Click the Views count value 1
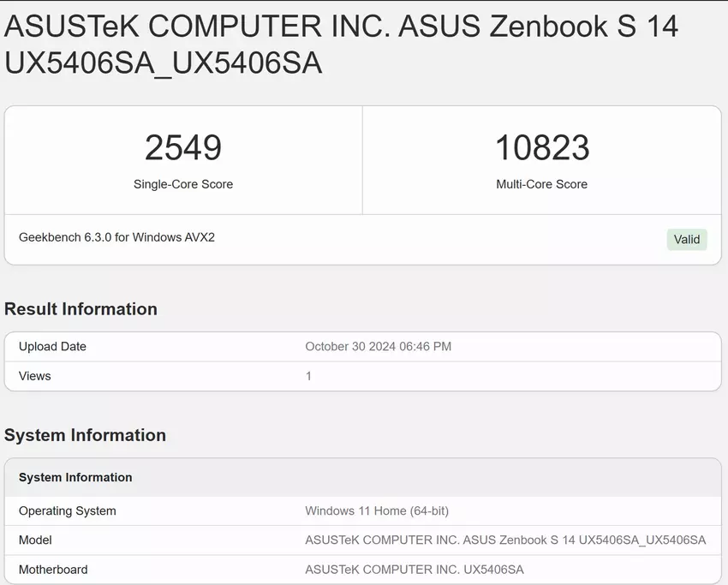Screen dimensions: 728x585 point(308,376)
